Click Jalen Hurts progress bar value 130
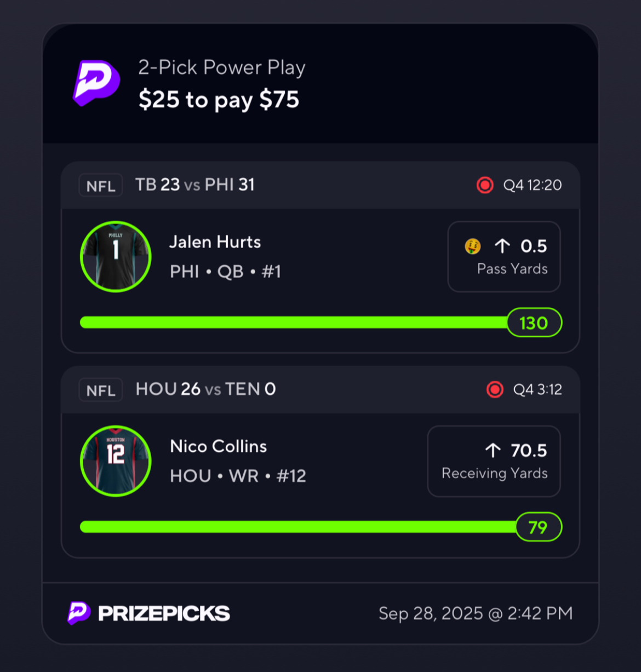641x672 pixels. click(534, 323)
